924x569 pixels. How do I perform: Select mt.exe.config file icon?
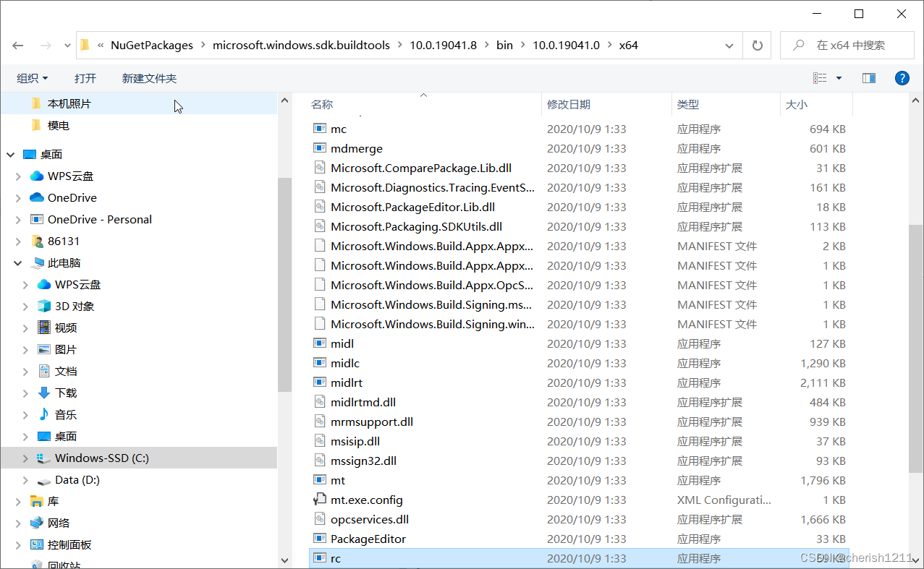click(x=320, y=499)
